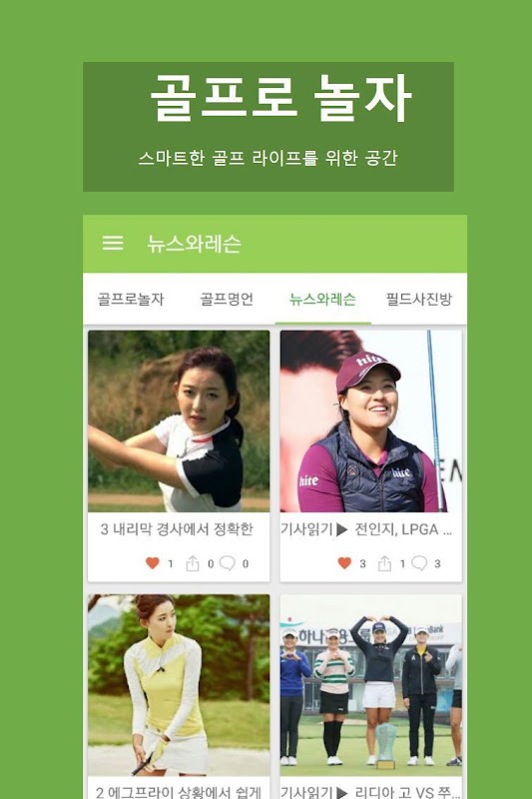Viewport: 532px width, 799px height.
Task: Open the 필드사진방 tab
Action: point(418,299)
